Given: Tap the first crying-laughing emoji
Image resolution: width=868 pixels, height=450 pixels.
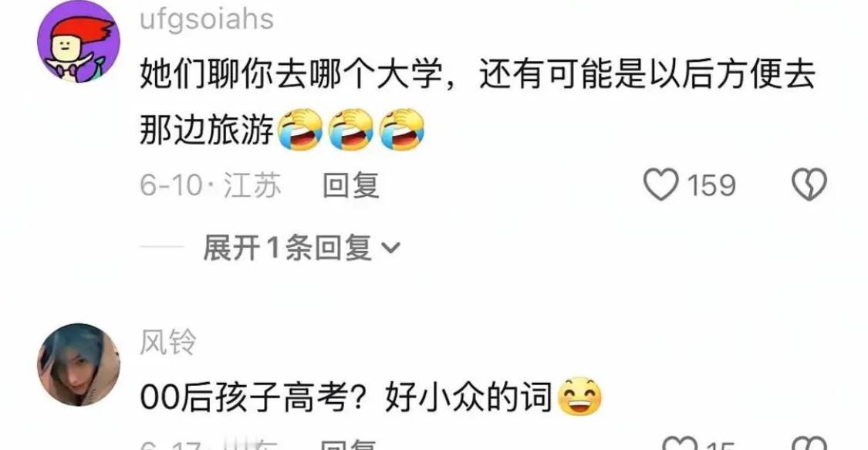Looking at the screenshot, I should [300, 130].
